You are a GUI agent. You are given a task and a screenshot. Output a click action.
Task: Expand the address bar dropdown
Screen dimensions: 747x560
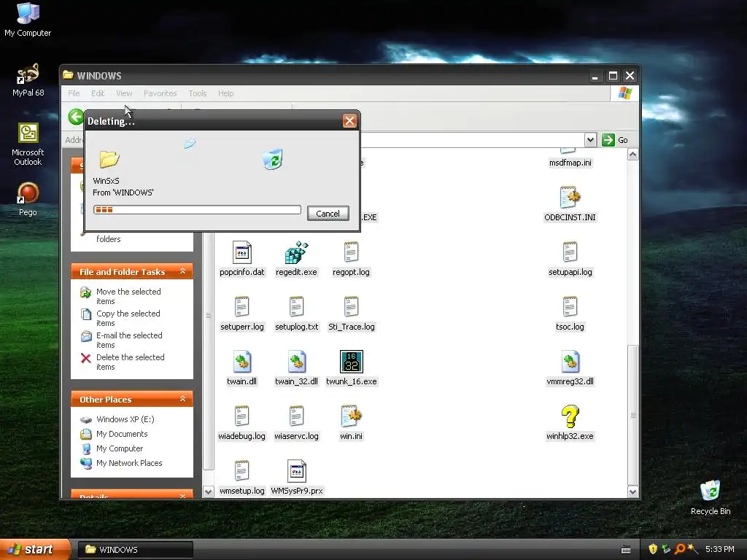point(590,140)
